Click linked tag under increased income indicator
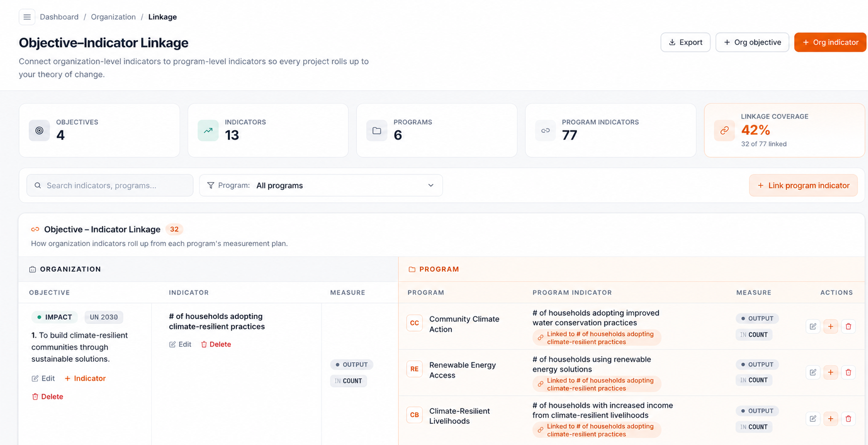868x445 pixels. coord(597,430)
